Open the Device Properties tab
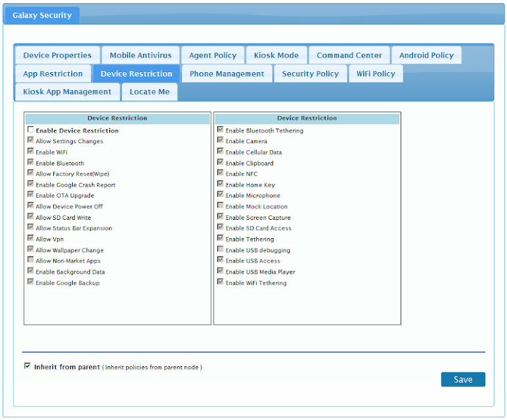Image resolution: width=507 pixels, height=420 pixels. 57,55
